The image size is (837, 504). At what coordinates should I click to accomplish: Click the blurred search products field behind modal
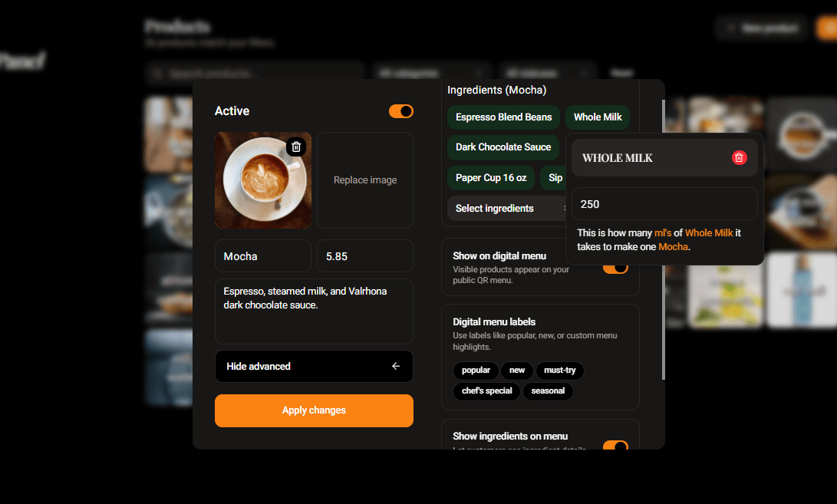tap(255, 73)
